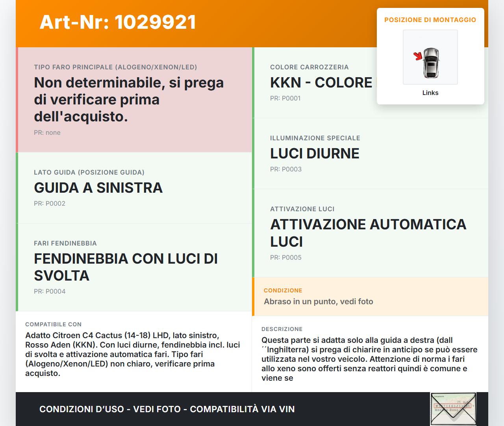Image resolution: width=504 pixels, height=426 pixels.
Task: Click the 'DESCRIZIONE' description paragraph
Action: 369,359
